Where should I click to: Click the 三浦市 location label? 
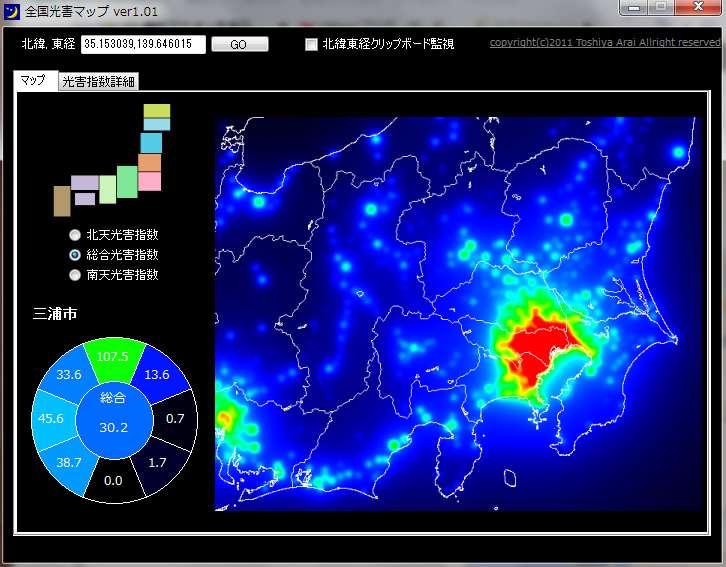55,314
